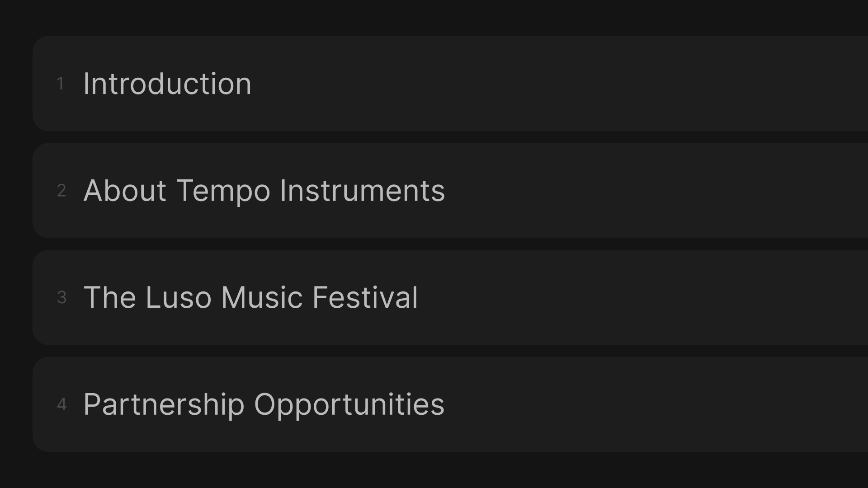The image size is (868, 488).
Task: Click item number 2 About Tempo Instruments
Action: pos(264,190)
